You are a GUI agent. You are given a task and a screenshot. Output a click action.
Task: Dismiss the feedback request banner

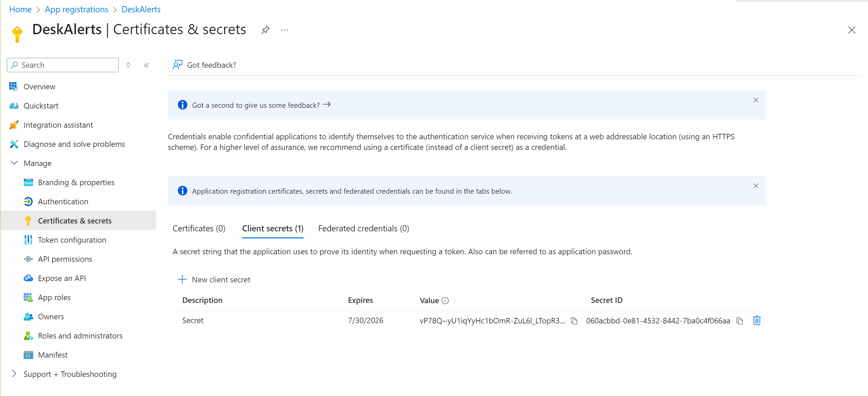756,100
